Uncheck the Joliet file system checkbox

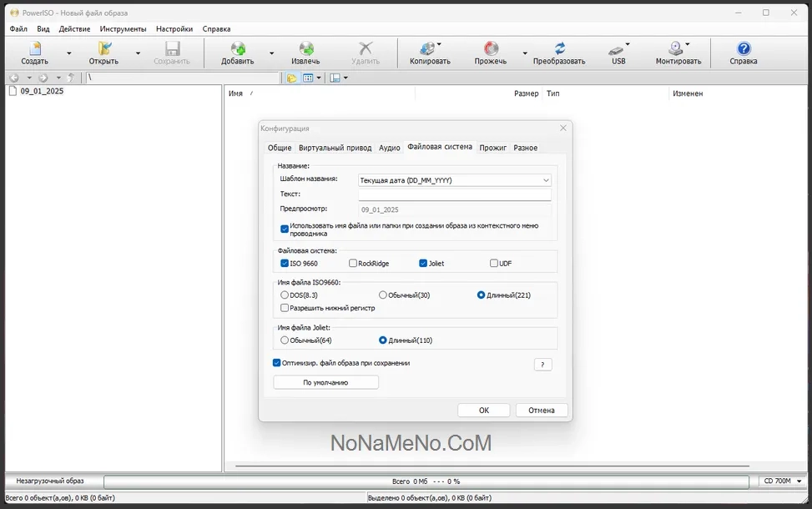[423, 264]
